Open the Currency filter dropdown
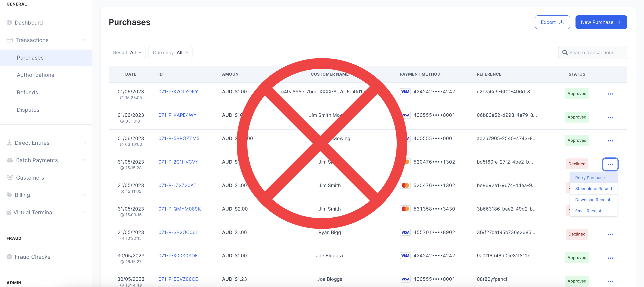The width and height of the screenshot is (644, 287). 170,53
